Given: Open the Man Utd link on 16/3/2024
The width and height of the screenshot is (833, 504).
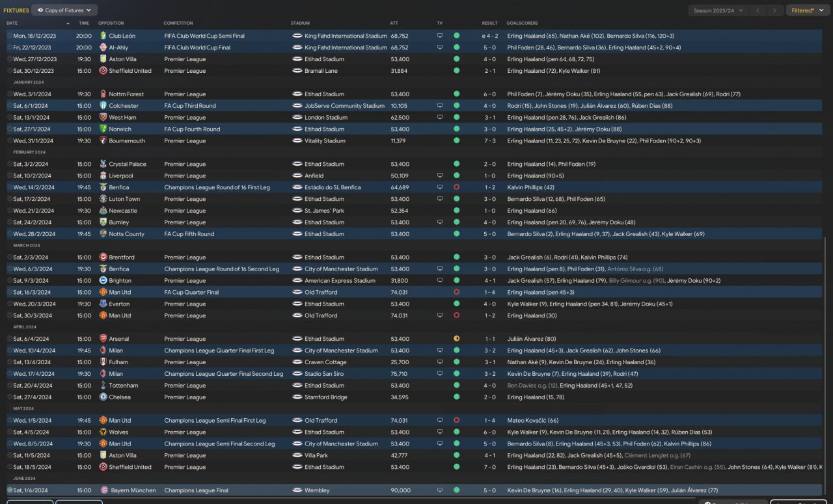Looking at the screenshot, I should pyautogui.click(x=120, y=293).
